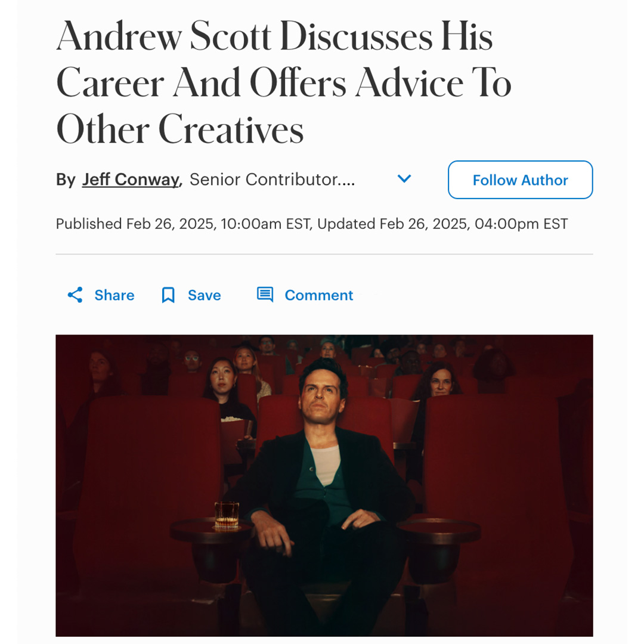Viewport: 644px width, 644px height.
Task: Click the whiskey glass in the photo
Action: click(x=227, y=515)
